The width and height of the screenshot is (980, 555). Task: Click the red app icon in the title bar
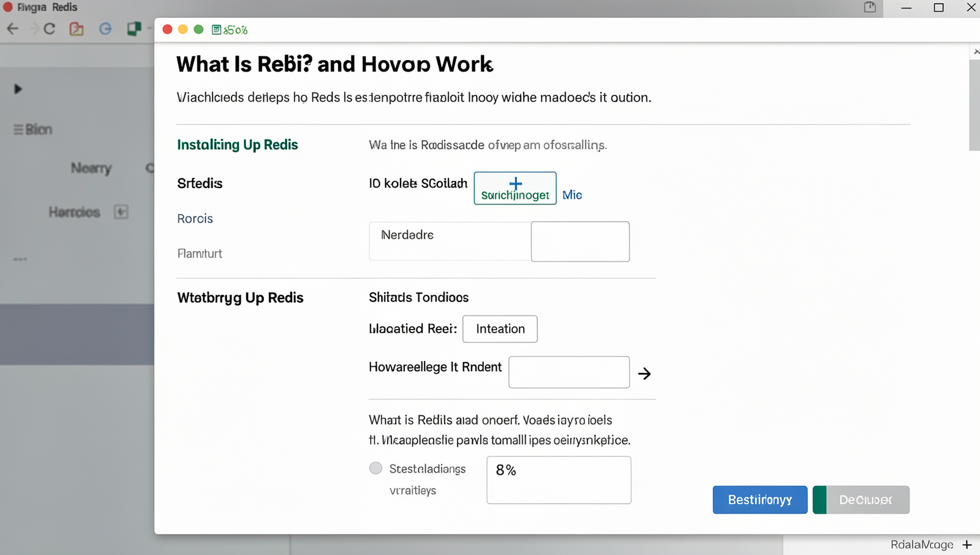click(8, 7)
